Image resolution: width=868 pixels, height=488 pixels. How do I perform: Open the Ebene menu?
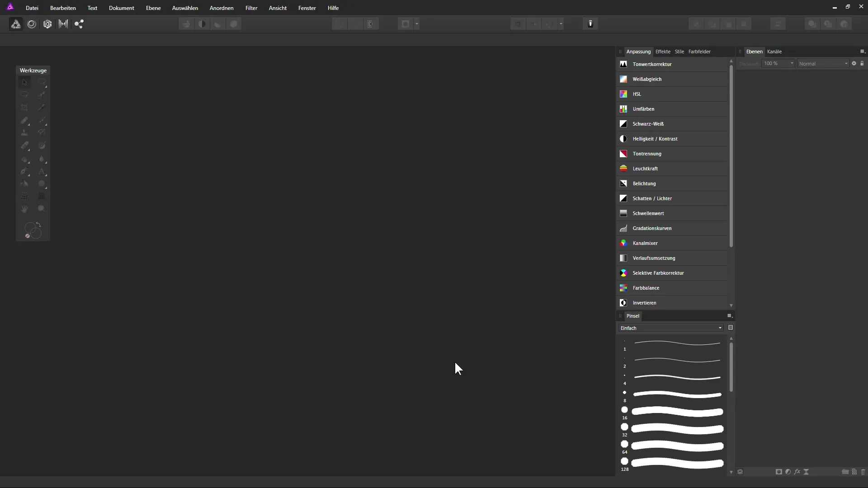click(153, 8)
